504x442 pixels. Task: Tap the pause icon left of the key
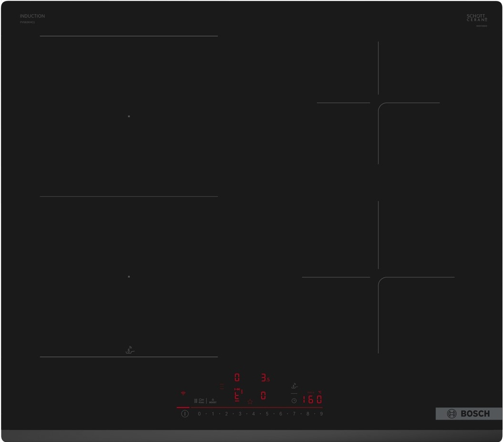[196, 401]
